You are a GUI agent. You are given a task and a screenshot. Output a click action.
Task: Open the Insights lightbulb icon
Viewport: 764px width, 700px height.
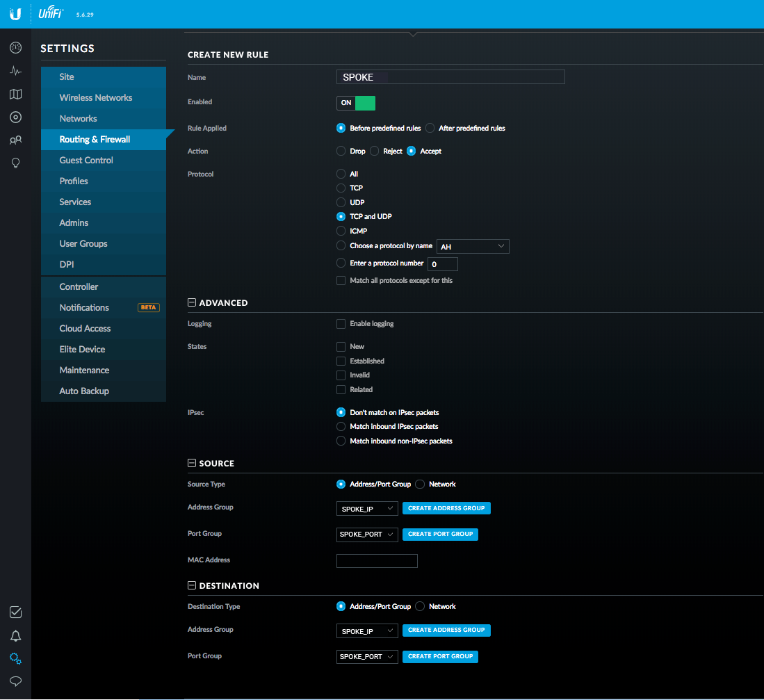pyautogui.click(x=15, y=163)
